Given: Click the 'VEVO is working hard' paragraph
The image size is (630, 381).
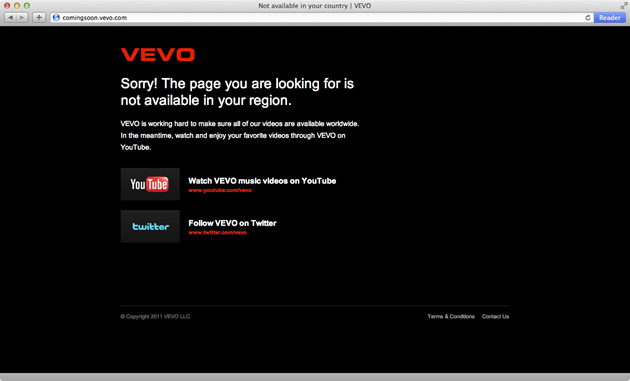Looking at the screenshot, I should point(240,135).
